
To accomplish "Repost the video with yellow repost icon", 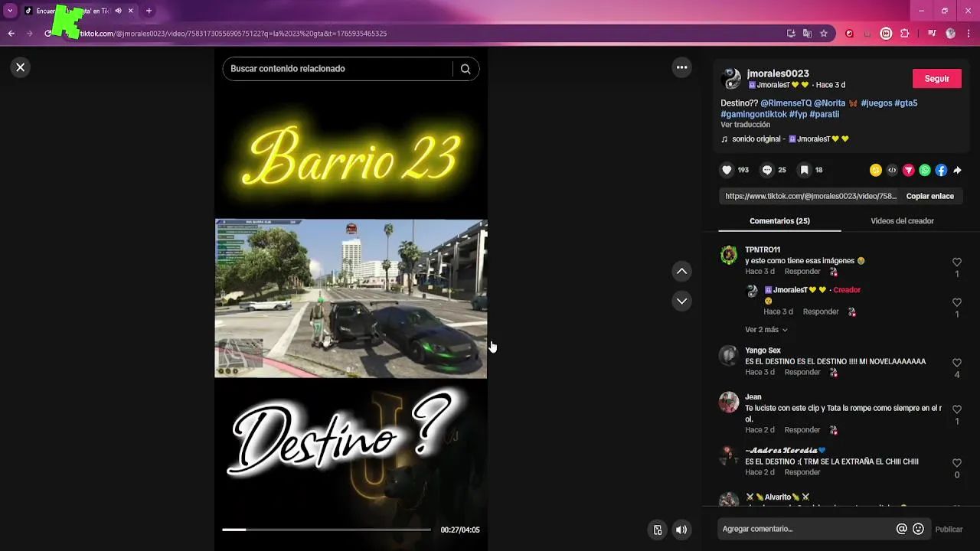I will [x=876, y=170].
